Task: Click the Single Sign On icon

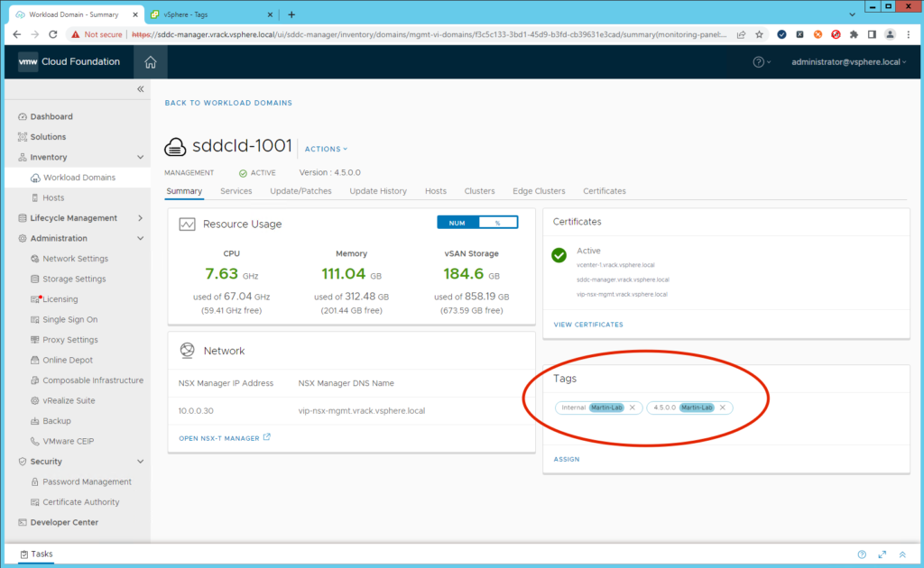Action: (35, 319)
